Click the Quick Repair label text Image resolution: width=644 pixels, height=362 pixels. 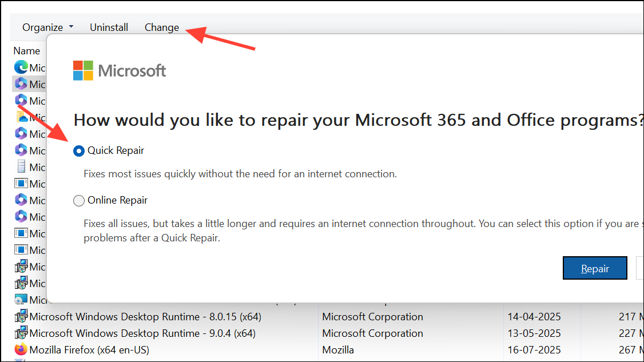click(116, 150)
